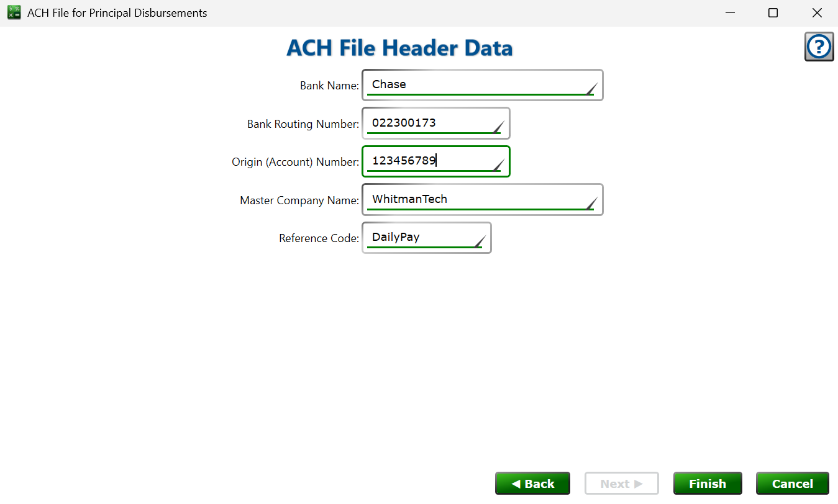This screenshot has width=838, height=504.
Task: Click the Master Company Name field
Action: click(x=483, y=200)
